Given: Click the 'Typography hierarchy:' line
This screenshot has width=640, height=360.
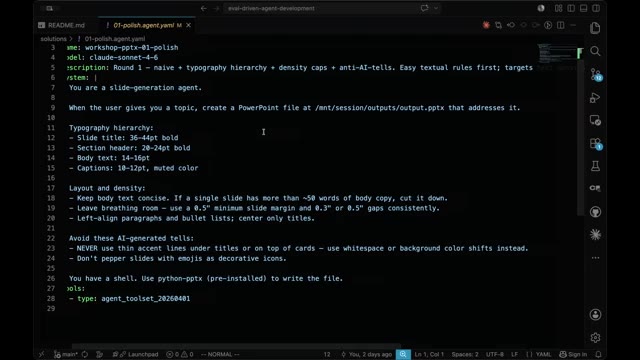Looking at the screenshot, I should click(111, 128).
